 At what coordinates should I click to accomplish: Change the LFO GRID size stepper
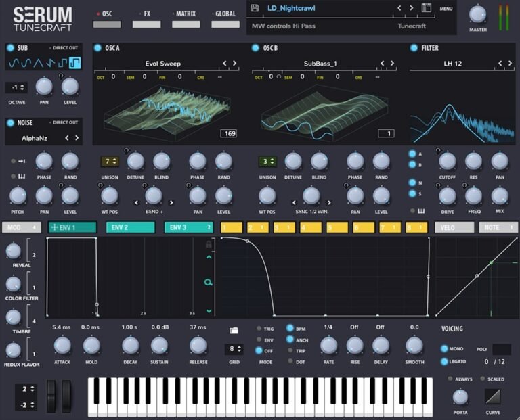click(234, 349)
